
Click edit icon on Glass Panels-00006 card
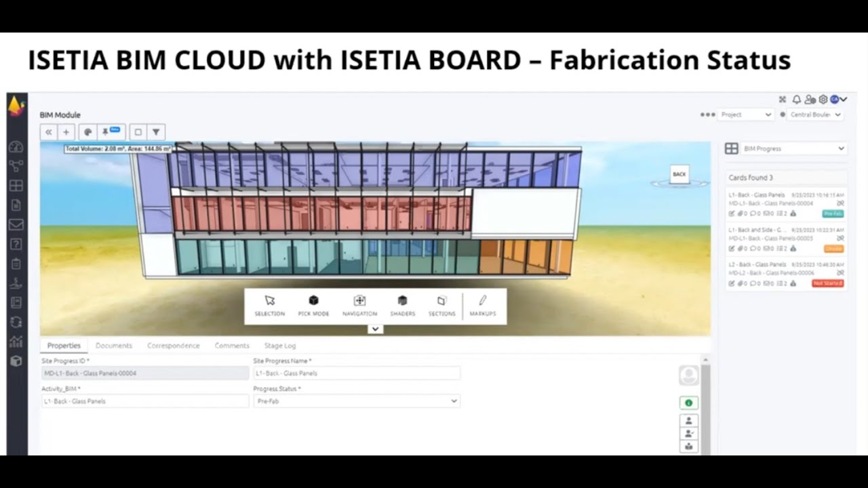732,283
